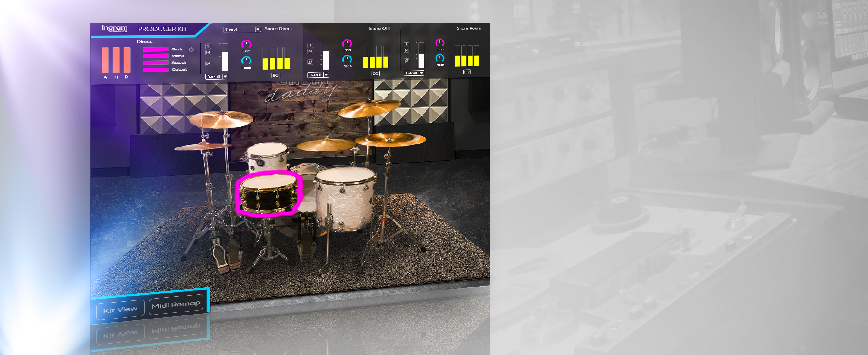Solo the Snare Room channel
Screen dimensions: 868x355
click(x=407, y=45)
